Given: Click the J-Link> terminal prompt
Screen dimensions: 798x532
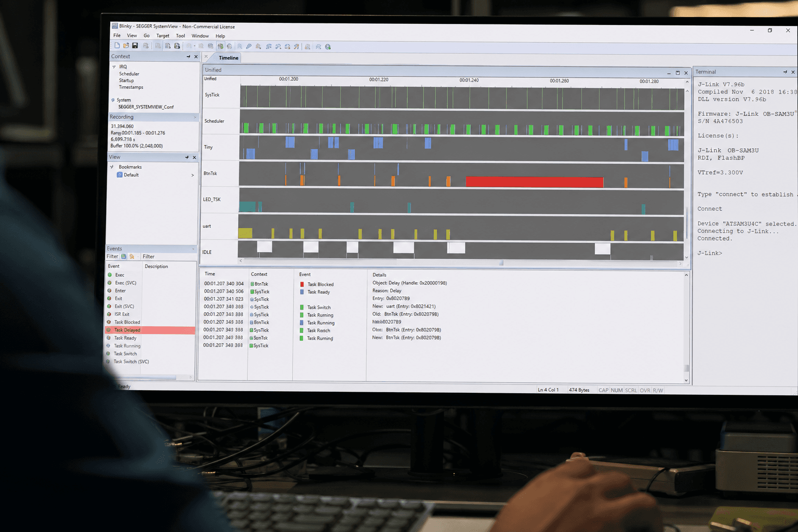Looking at the screenshot, I should (710, 253).
